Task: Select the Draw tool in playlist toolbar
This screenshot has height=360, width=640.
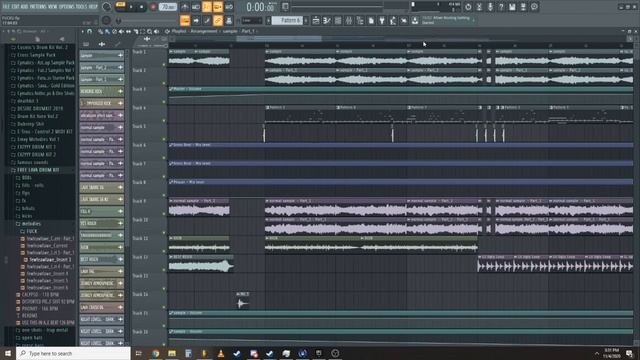Action: [101, 31]
